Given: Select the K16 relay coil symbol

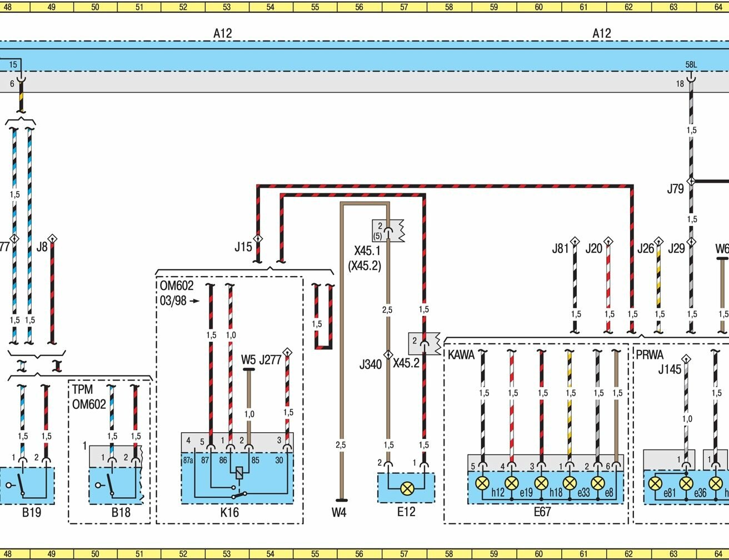Looking at the screenshot, I should click(x=239, y=473).
